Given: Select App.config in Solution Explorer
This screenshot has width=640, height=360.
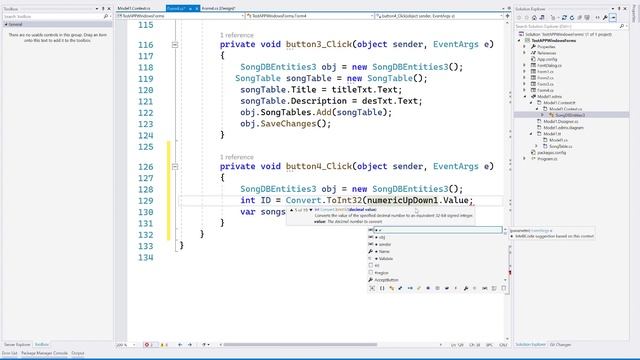Looking at the screenshot, I should (x=547, y=59).
